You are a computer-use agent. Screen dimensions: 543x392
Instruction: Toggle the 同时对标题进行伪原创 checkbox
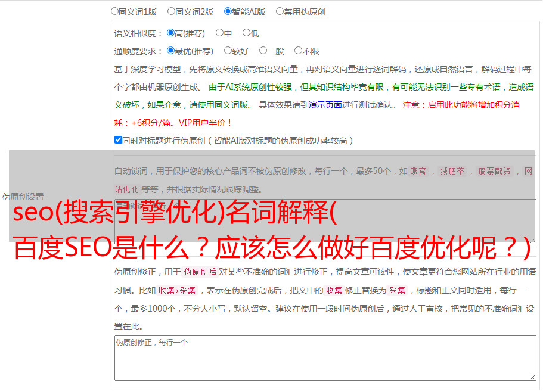(118, 140)
